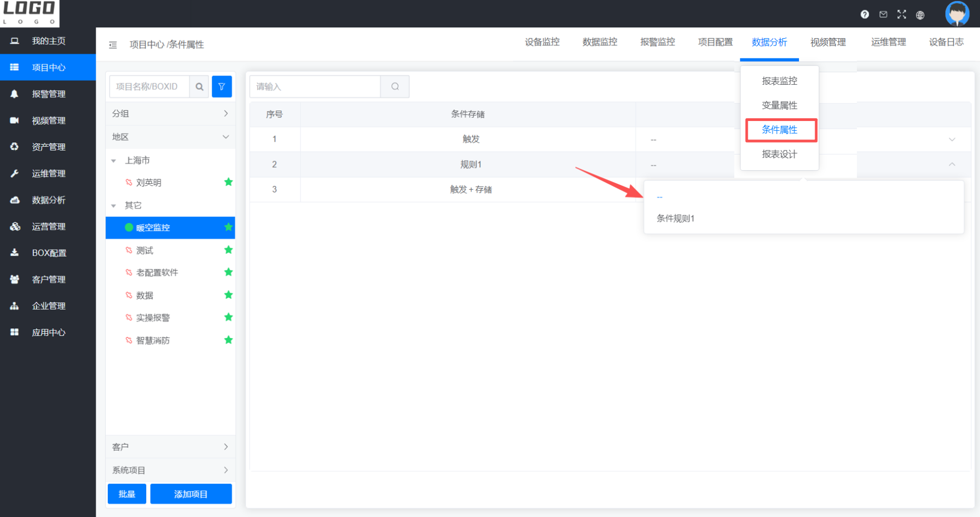Open the mail messages icon

pyautogui.click(x=883, y=15)
